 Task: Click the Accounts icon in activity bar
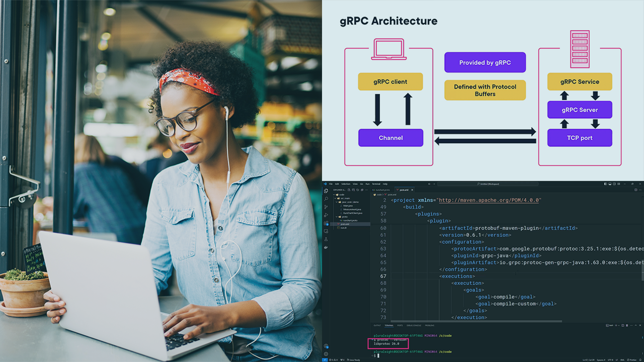(326, 346)
